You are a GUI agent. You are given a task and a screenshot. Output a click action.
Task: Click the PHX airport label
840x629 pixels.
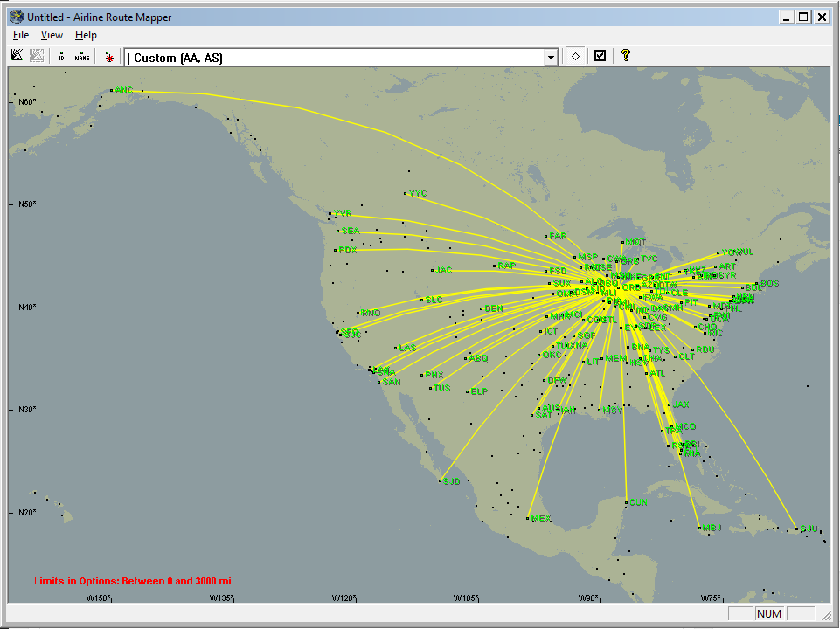click(434, 376)
